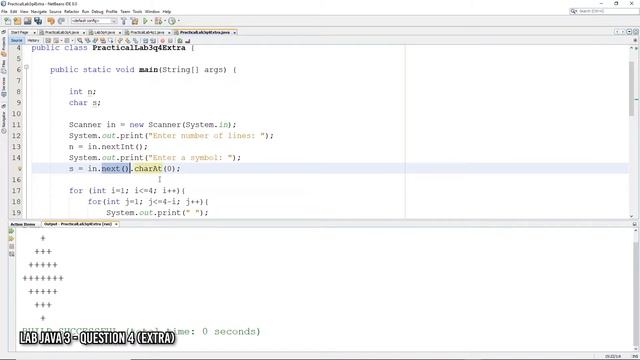
Task: Click the hint bulb on line 15
Action: 19,169
